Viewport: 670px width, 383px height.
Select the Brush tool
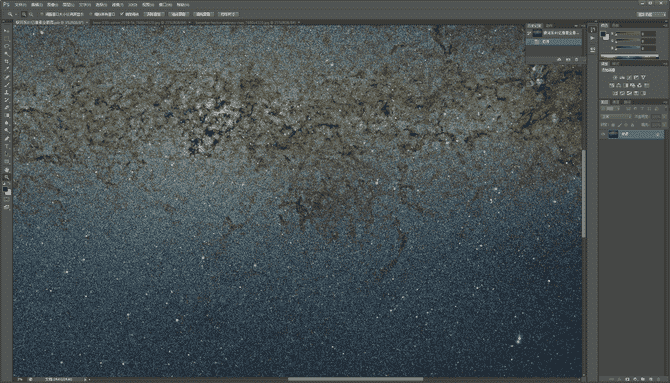coord(6,85)
